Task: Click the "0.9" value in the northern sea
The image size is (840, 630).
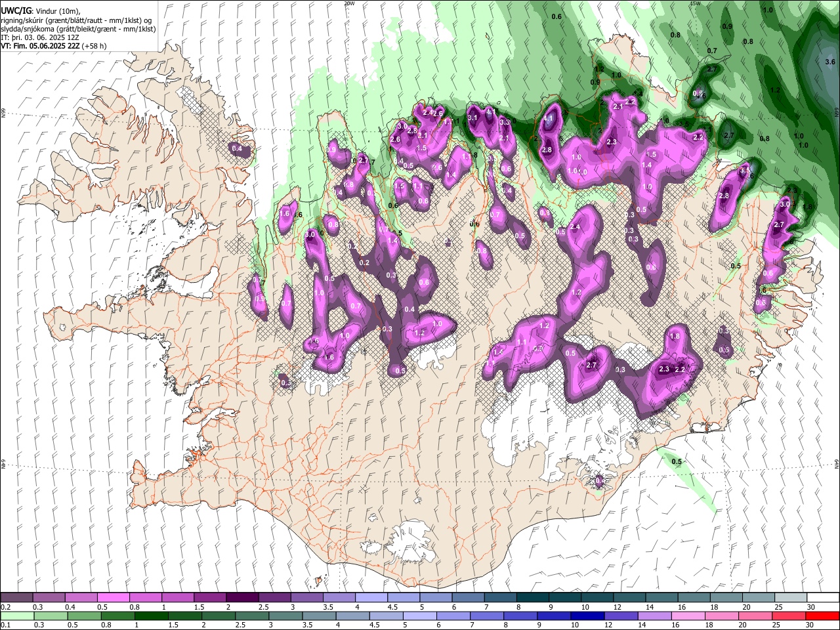Action: (x=727, y=26)
